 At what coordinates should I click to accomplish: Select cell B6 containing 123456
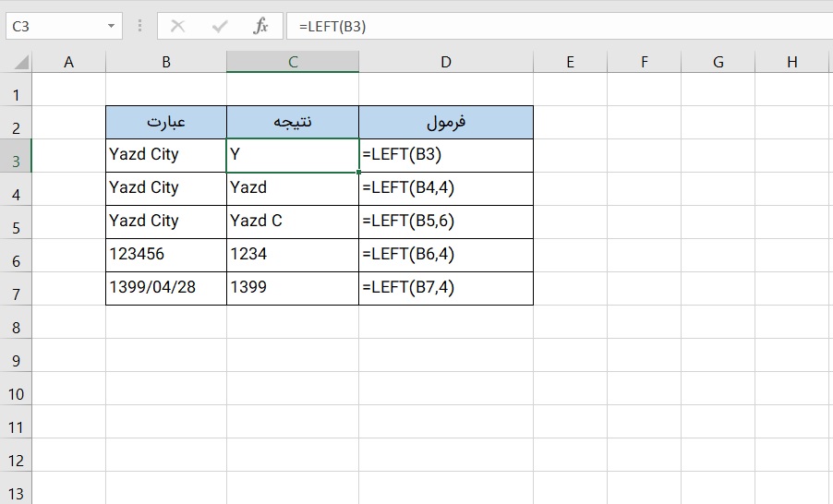click(x=166, y=255)
